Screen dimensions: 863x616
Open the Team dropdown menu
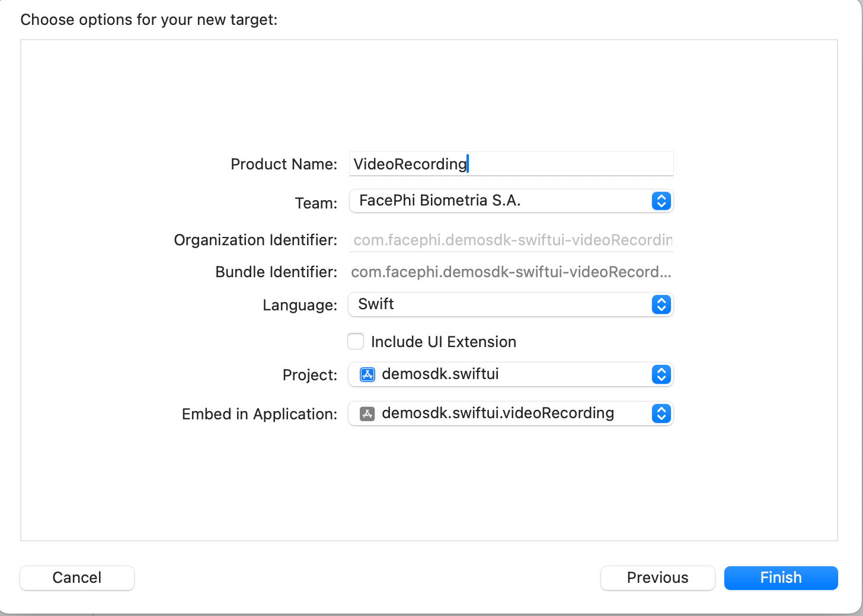tap(511, 201)
